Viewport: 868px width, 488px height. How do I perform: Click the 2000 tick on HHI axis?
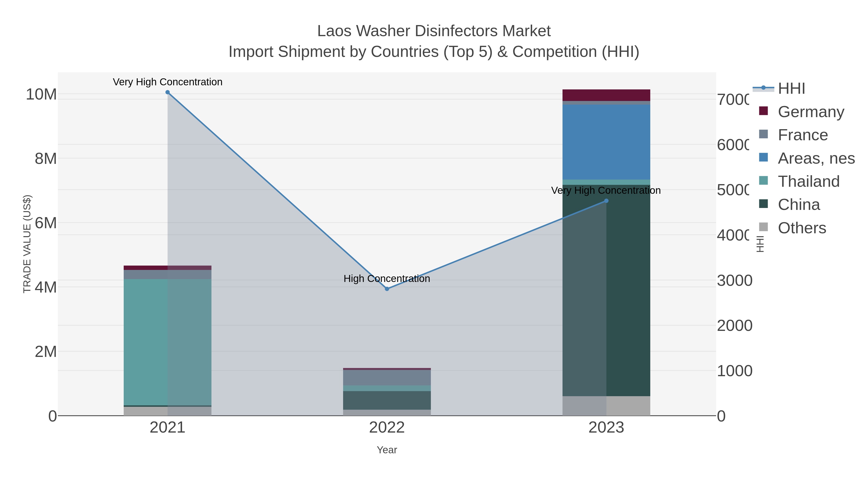pyautogui.click(x=735, y=326)
